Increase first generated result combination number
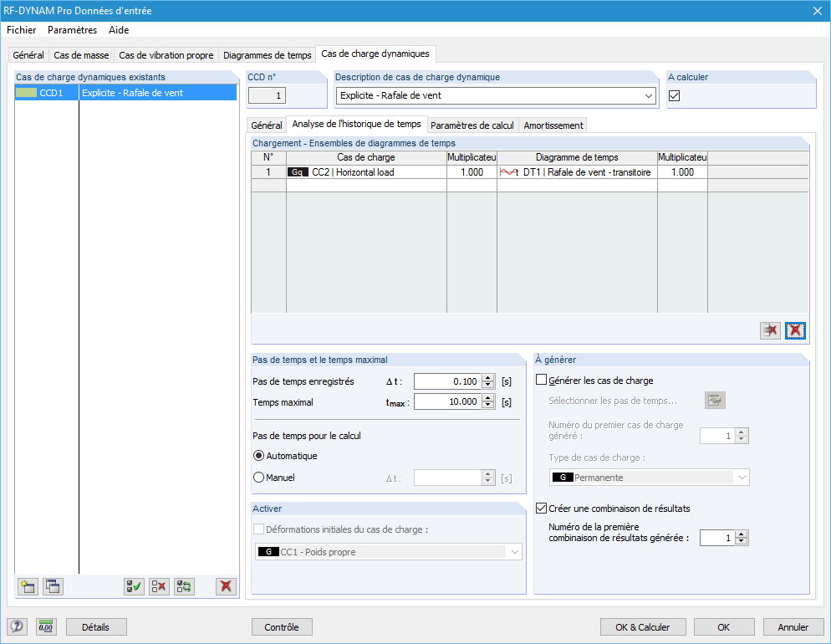831x644 pixels. (742, 534)
